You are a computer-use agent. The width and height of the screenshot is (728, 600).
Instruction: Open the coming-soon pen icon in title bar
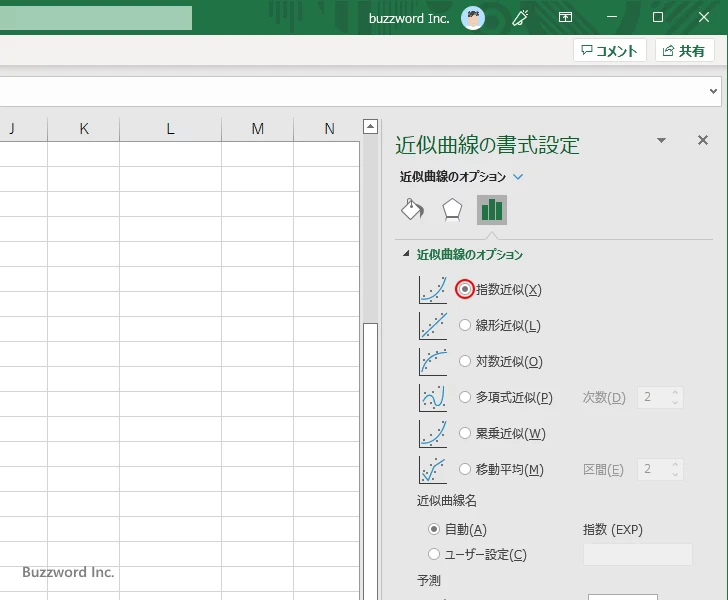pyautogui.click(x=520, y=18)
